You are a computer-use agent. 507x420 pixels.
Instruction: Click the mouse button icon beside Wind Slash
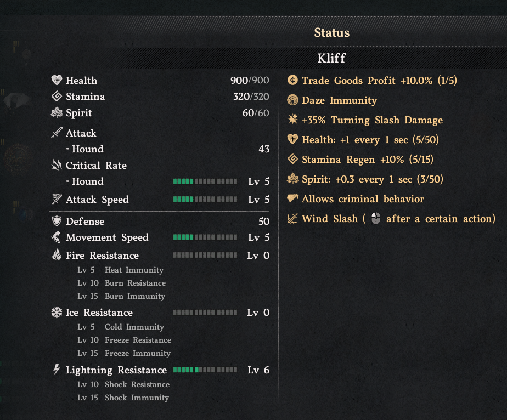[376, 219]
